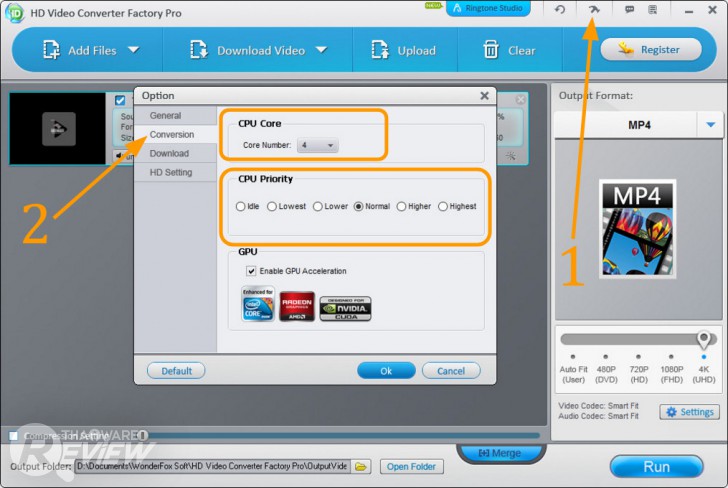
Task: Confirm options with Ok button
Action: [x=386, y=371]
